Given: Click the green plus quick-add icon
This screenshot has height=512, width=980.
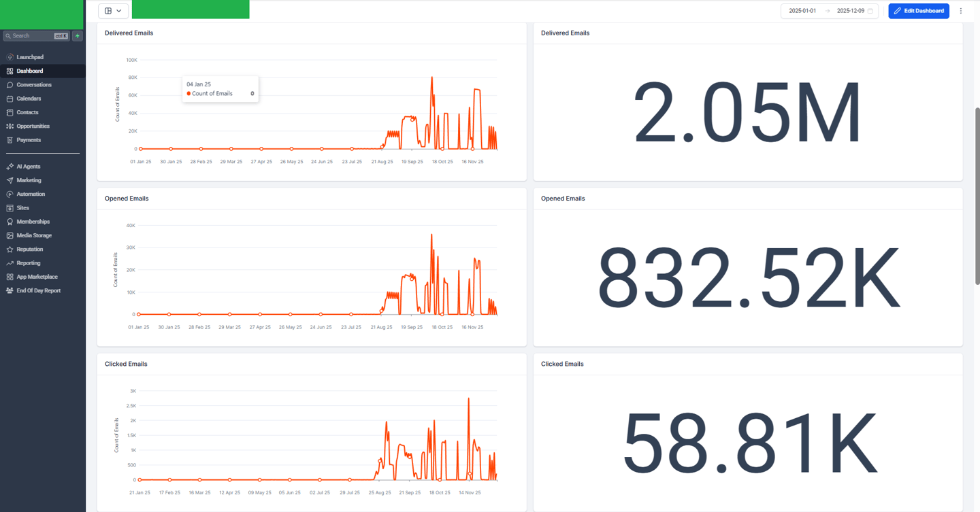Looking at the screenshot, I should pos(78,36).
